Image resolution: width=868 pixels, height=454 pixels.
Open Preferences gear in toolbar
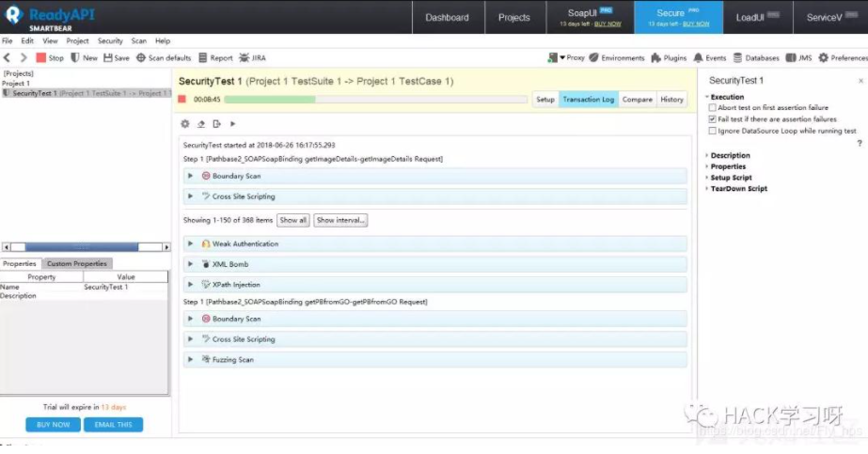click(x=824, y=57)
